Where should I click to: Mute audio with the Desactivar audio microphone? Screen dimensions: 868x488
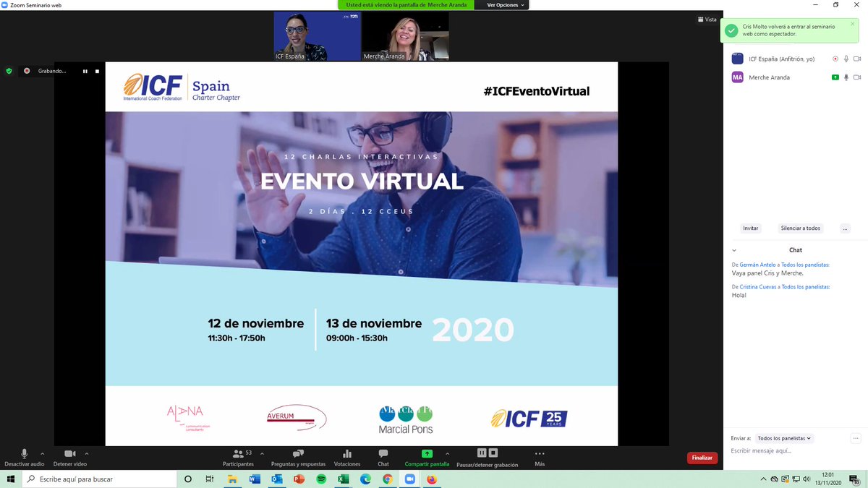24,457
